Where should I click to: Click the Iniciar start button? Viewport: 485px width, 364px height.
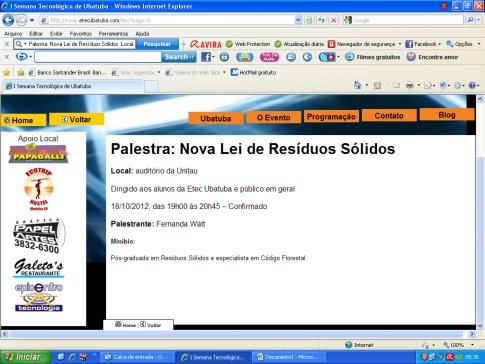pyautogui.click(x=25, y=357)
